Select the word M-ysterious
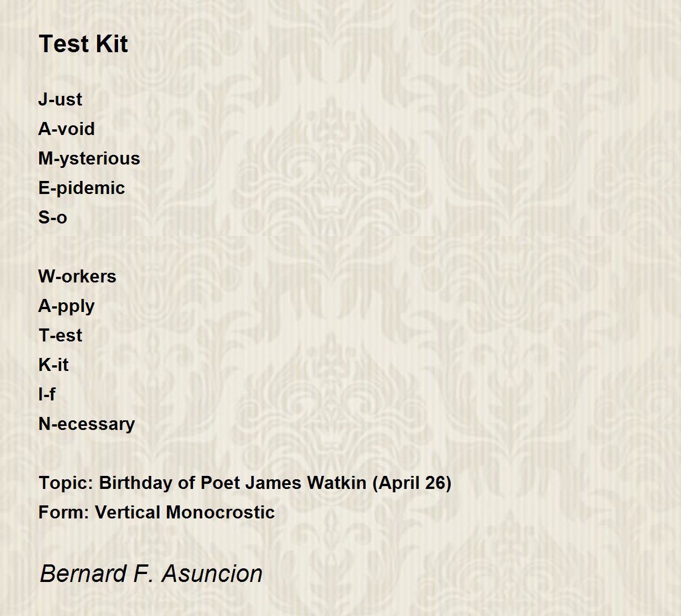 click(x=89, y=158)
